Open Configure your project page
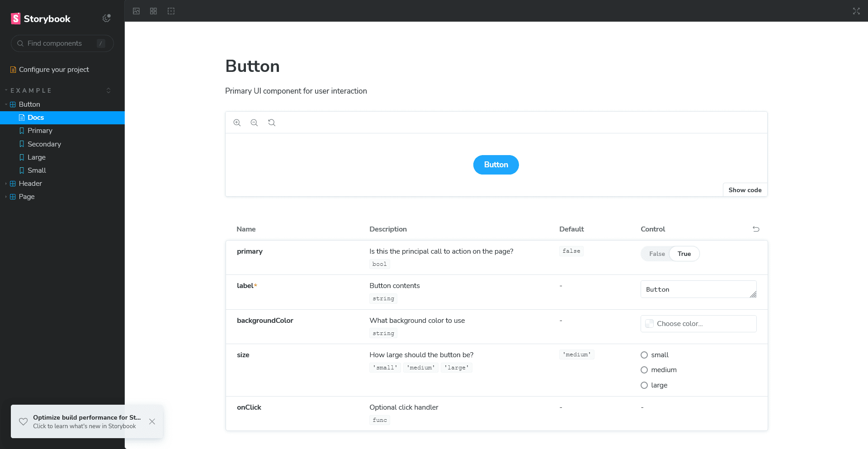Viewport: 868px width, 449px height. [54, 70]
